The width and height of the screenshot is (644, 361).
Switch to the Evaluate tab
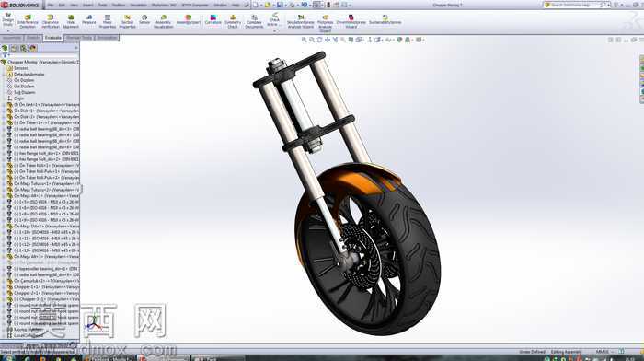point(53,38)
